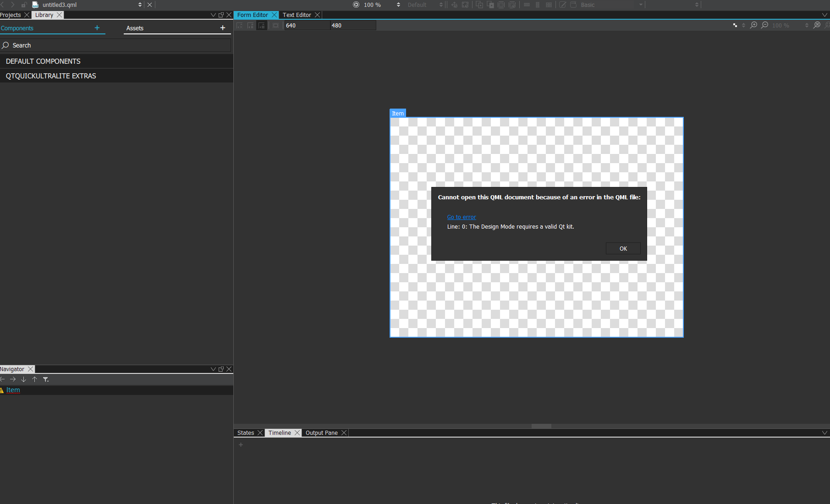Move item up using Navigator up arrow
The image size is (830, 504).
34,379
